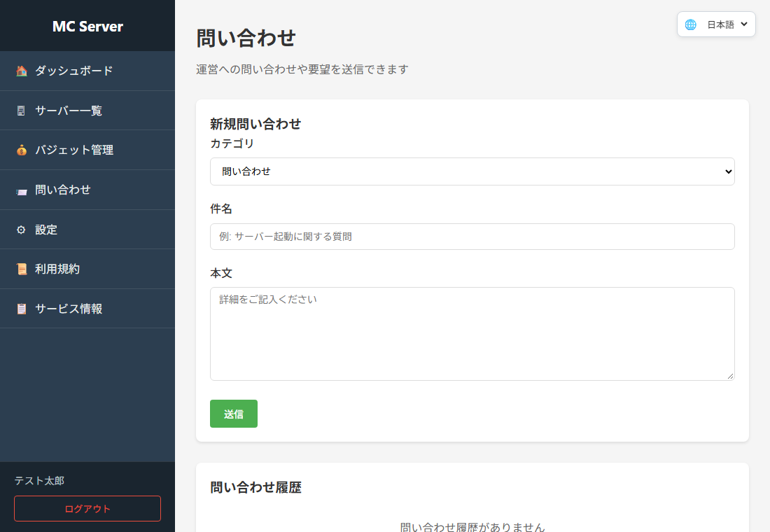
Task: Click the ログアウト button
Action: pyautogui.click(x=87, y=508)
